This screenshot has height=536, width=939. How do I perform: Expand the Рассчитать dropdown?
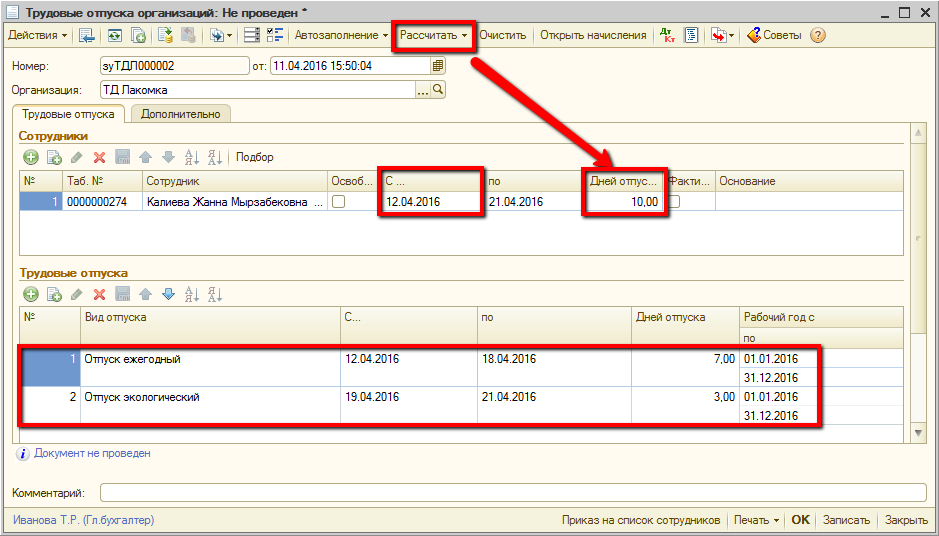pos(433,35)
